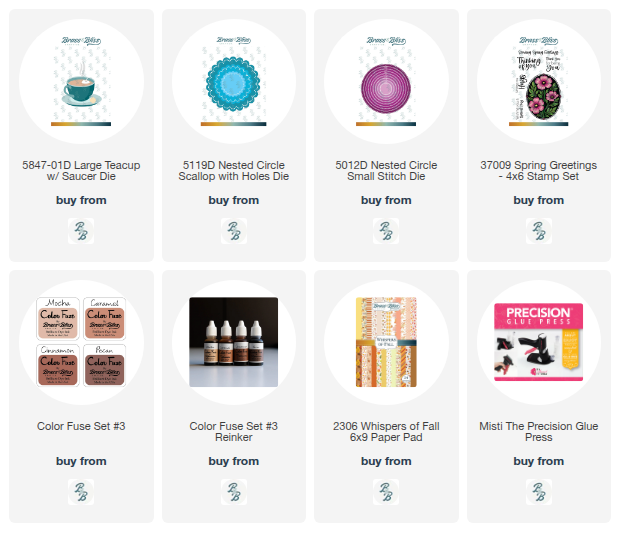
Task: Click the store logo under Color Fuse Set #3 Reinker
Action: pyautogui.click(x=234, y=492)
